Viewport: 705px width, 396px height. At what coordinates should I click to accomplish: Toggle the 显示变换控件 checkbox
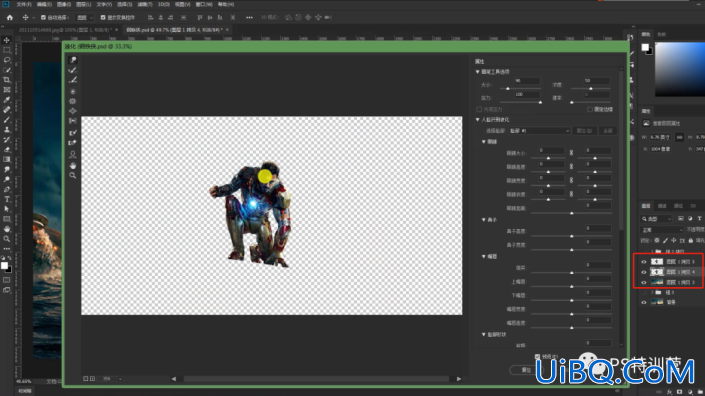coord(103,18)
